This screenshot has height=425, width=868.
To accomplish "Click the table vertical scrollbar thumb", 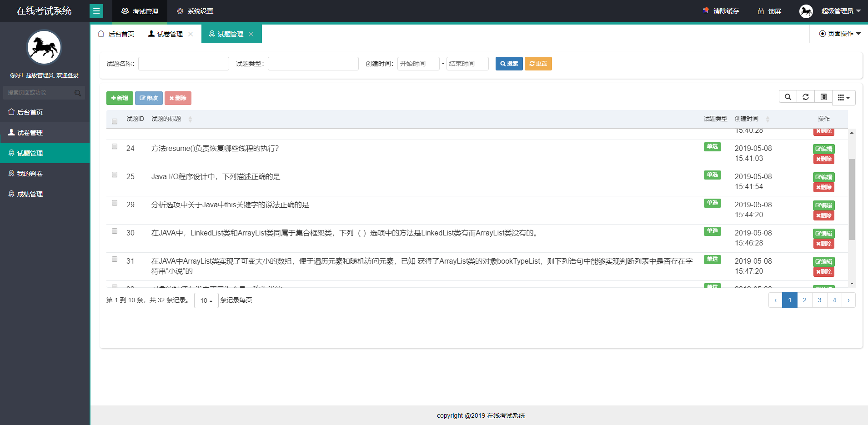I will point(852,199).
